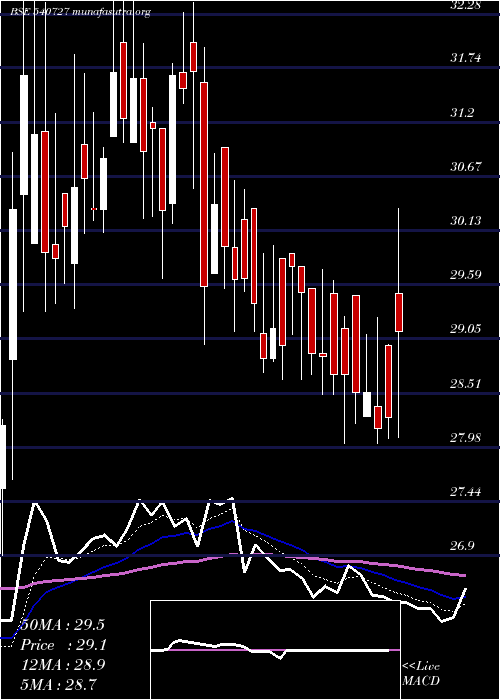Viewport: 500px width, 700px height.
Task: Click the last red candlestick near 29.59
Action: pyautogui.click(x=399, y=312)
